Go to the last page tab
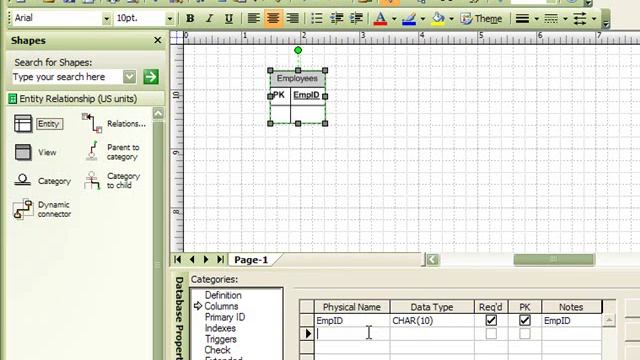The image size is (640, 360). (x=220, y=259)
